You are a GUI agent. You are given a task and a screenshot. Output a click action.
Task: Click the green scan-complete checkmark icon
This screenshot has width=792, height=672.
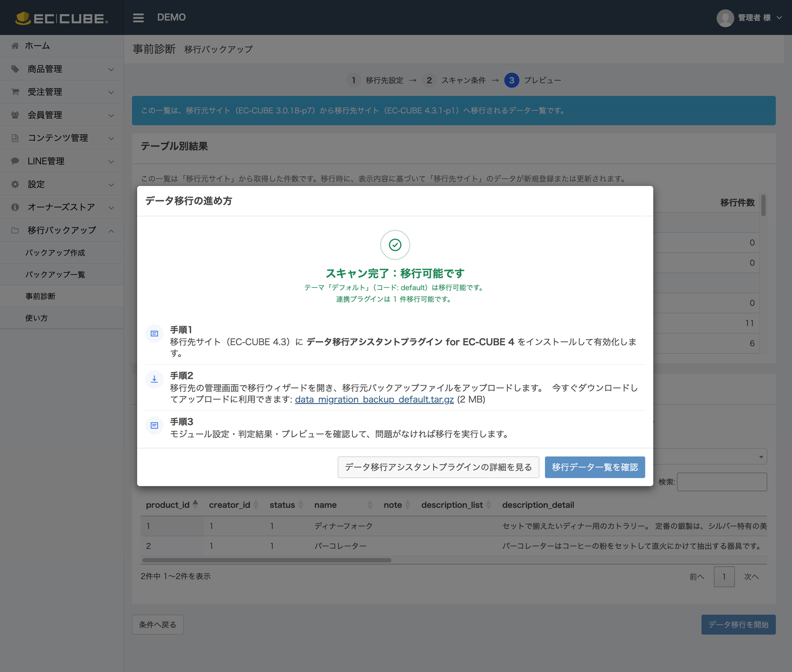[x=395, y=245]
